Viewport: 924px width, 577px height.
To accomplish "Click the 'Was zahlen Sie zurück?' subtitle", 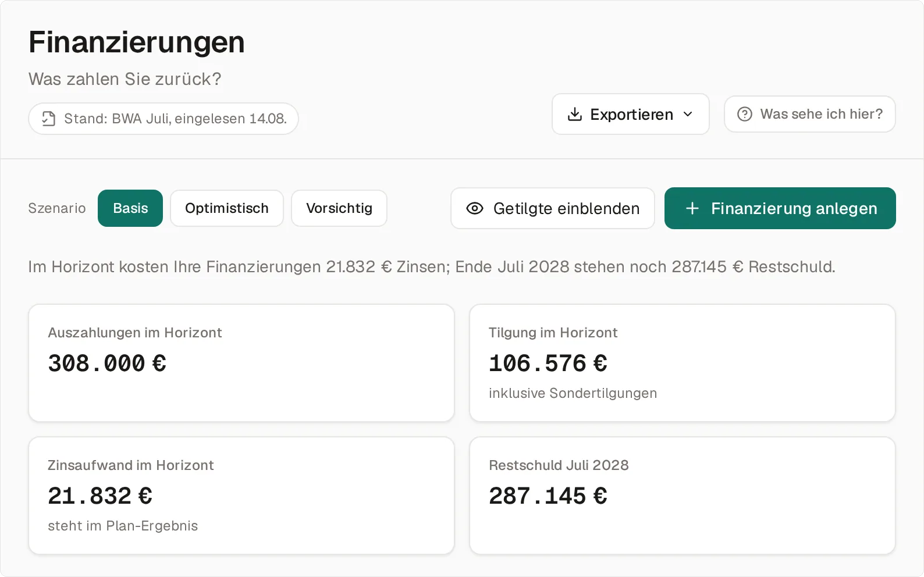I will pos(125,79).
